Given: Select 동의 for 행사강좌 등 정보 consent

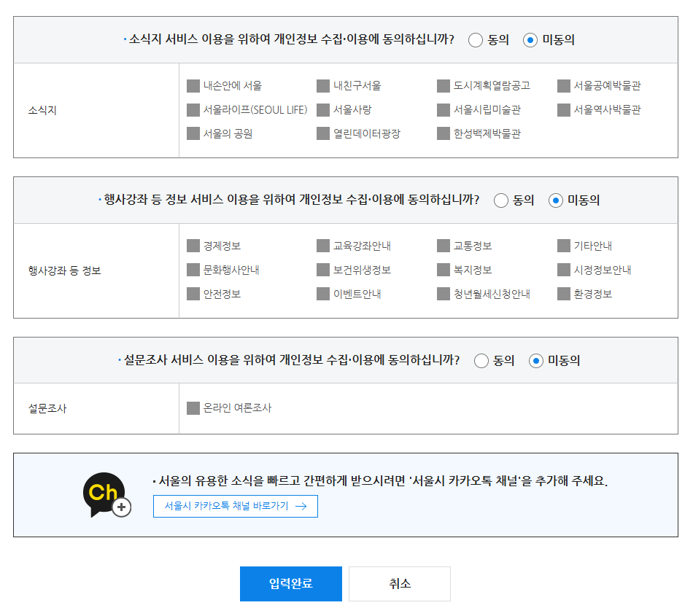Looking at the screenshot, I should (x=500, y=200).
